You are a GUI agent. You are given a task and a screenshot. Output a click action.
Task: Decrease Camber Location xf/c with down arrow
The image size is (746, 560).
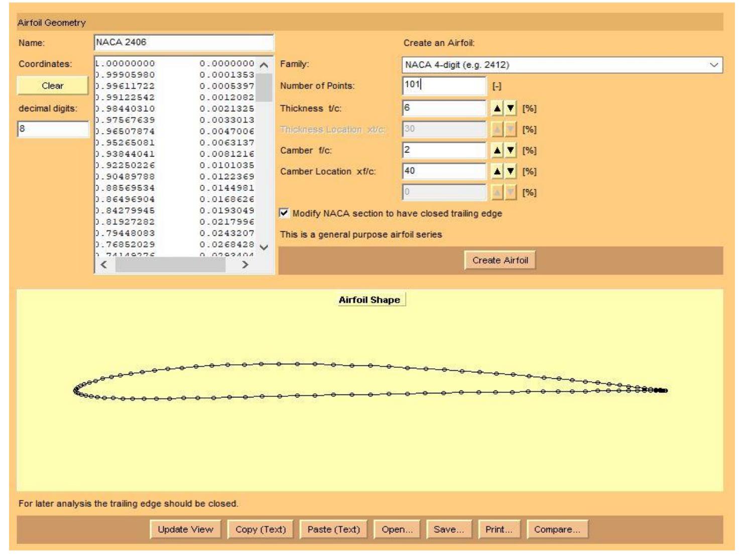point(510,171)
